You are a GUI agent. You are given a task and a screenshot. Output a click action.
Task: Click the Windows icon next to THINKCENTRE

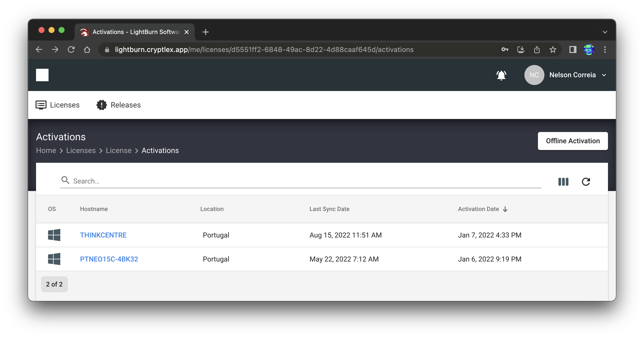point(54,235)
